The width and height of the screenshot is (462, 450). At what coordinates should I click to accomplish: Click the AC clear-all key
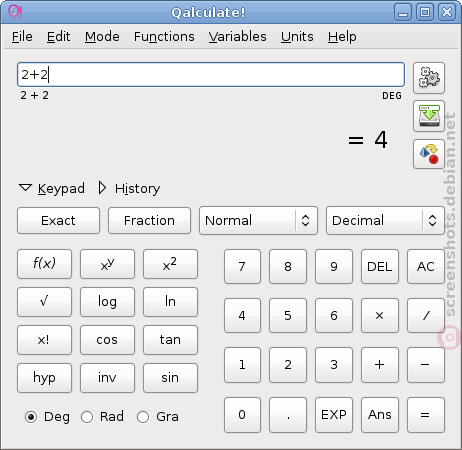tap(426, 266)
